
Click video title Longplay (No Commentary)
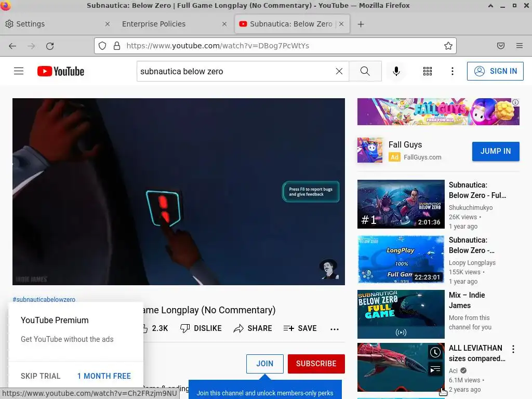coord(209,310)
